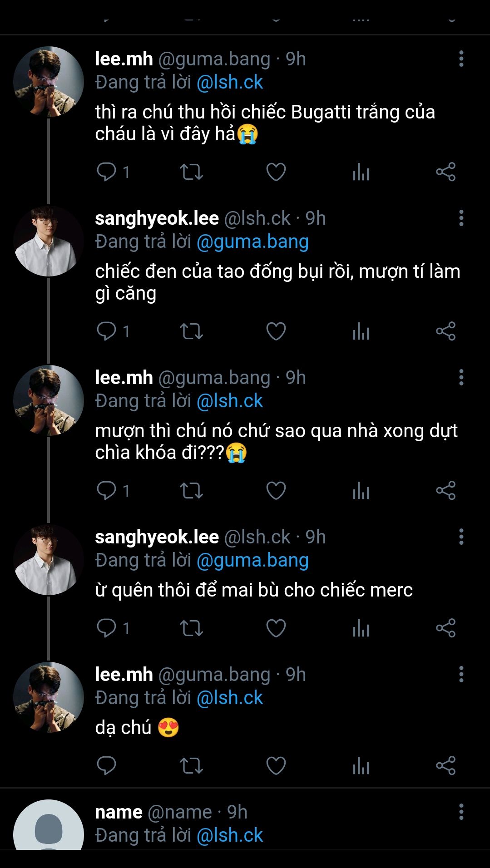Screen dimensions: 490x868
Task: Retweet the "dạ chú" reply
Action: click(x=191, y=766)
